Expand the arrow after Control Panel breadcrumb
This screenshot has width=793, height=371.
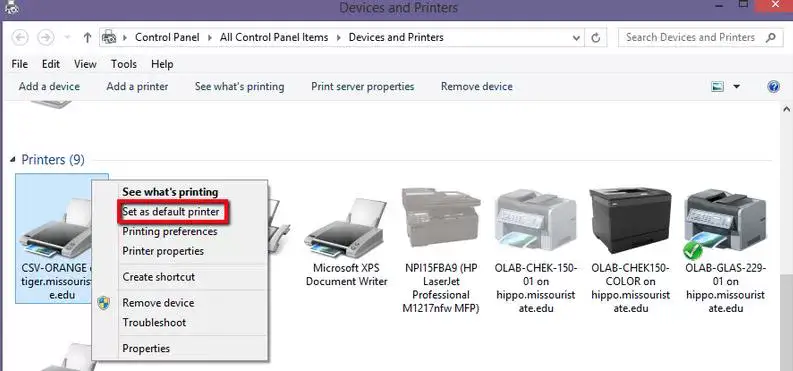(x=210, y=38)
